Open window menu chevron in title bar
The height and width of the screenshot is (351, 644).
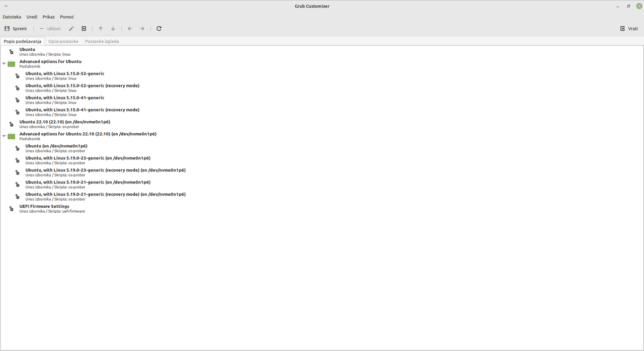click(6, 6)
